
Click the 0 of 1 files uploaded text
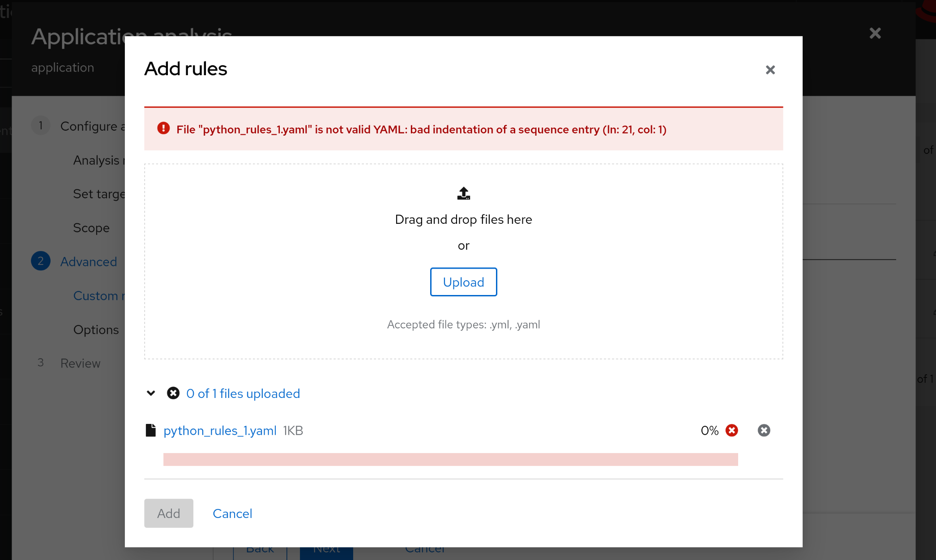click(243, 393)
